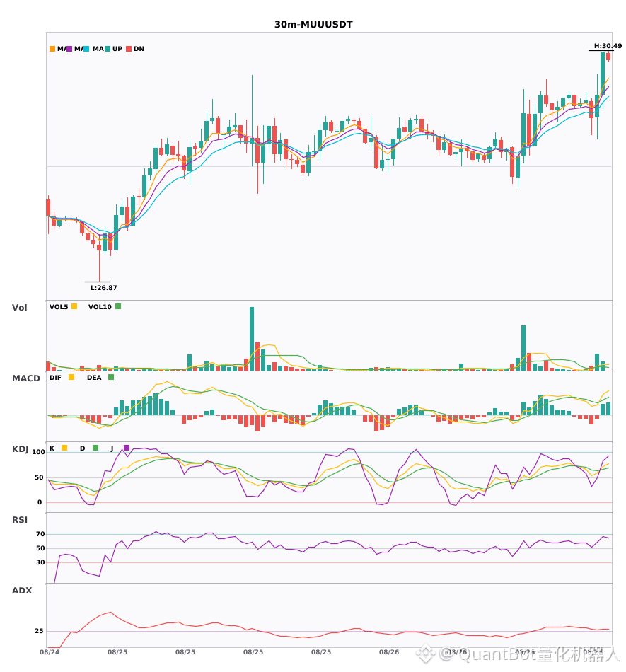The width and height of the screenshot is (626, 672).
Task: Click the yellow K line swatch
Action: (64, 448)
